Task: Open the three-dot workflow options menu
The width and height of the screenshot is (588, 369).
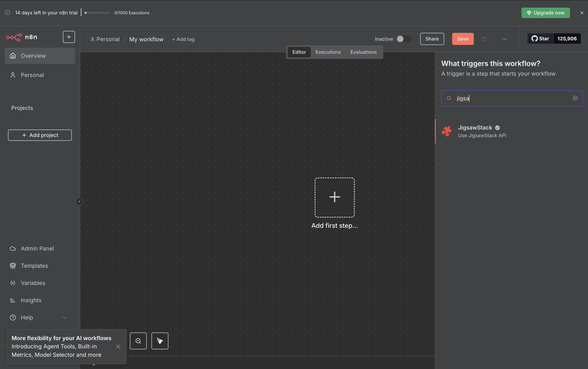Action: point(504,39)
